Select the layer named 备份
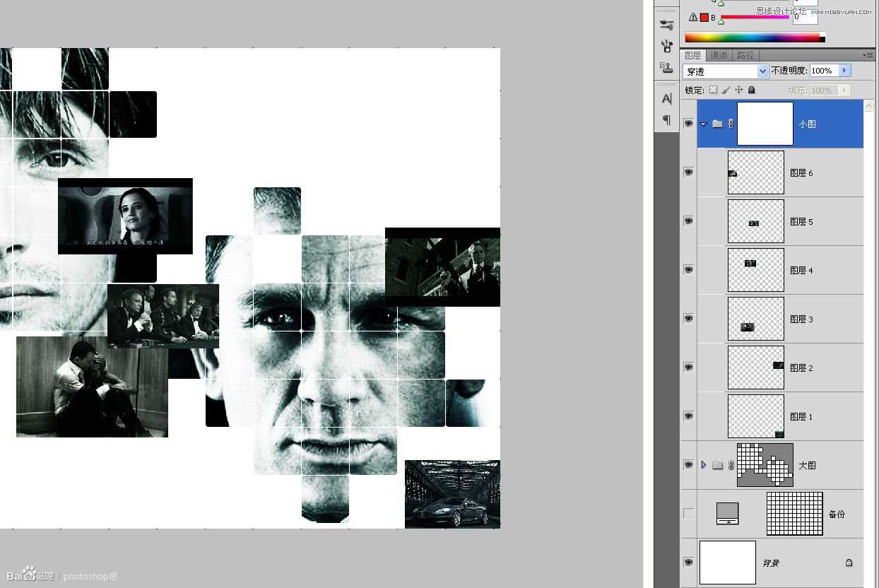 tap(837, 514)
